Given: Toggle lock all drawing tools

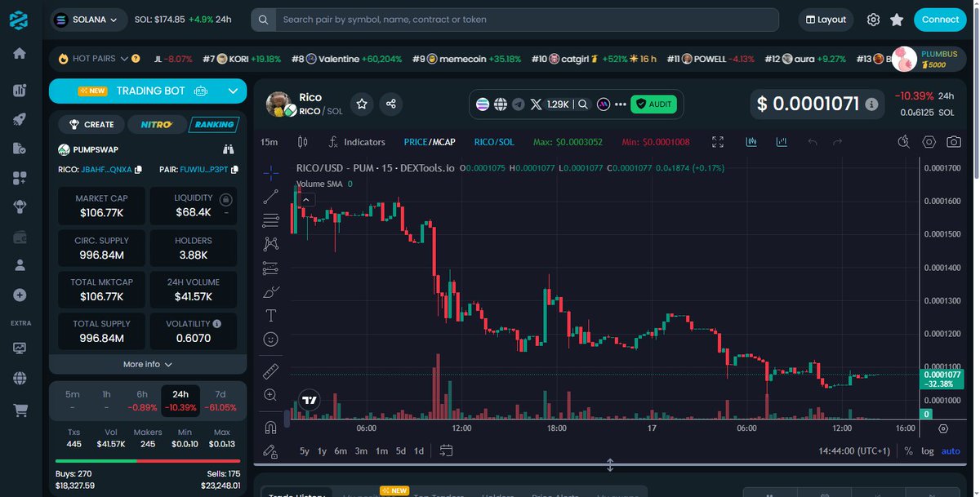Looking at the screenshot, I should (x=271, y=450).
